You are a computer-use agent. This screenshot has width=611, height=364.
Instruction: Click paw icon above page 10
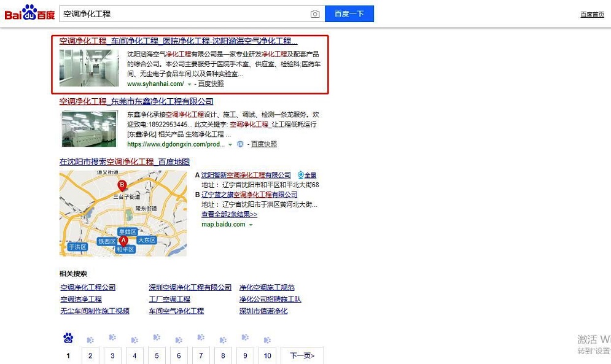(267, 340)
